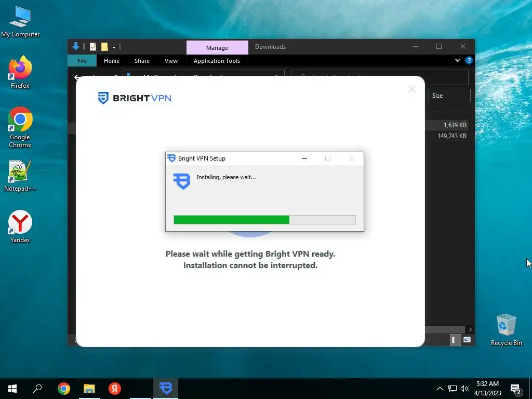This screenshot has height=399, width=532.
Task: Open the View ribbon tab
Action: 171,61
